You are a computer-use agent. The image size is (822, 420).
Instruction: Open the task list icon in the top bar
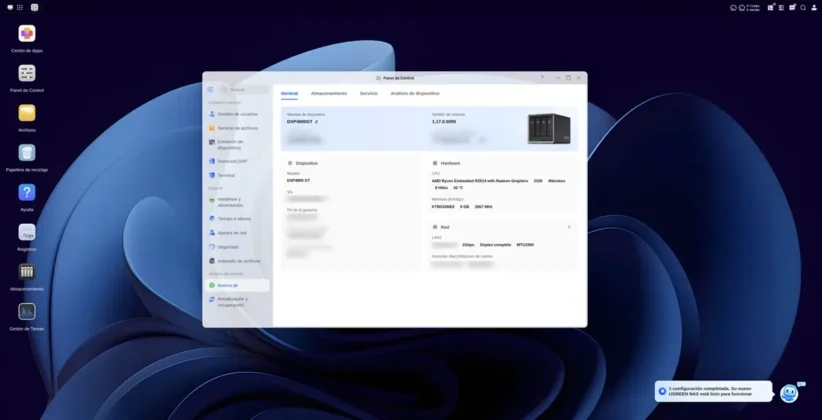781,7
